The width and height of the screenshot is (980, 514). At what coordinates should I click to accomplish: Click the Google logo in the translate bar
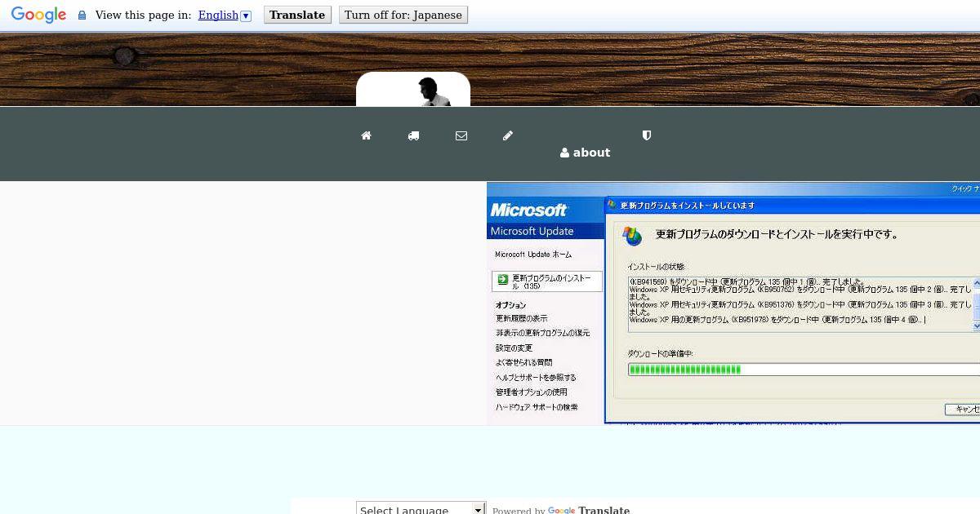coord(38,15)
